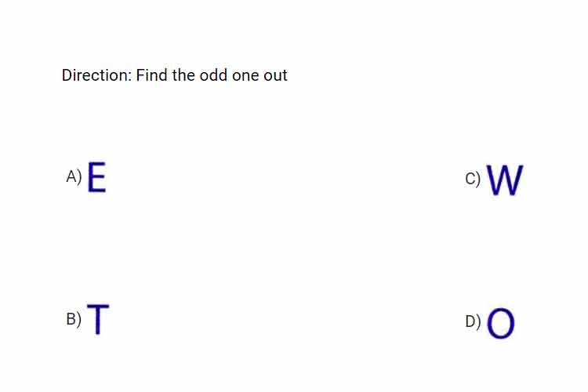This screenshot has width=588, height=392.
Task: Click the word "out" in the instruction
Action: click(x=275, y=76)
